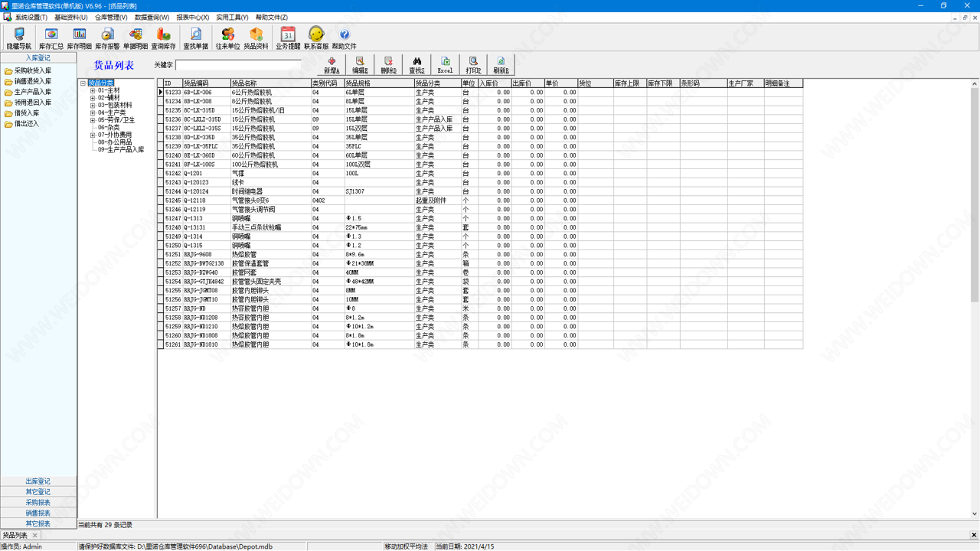
Task: Open the 仓库管理(V) menu
Action: 111,17
